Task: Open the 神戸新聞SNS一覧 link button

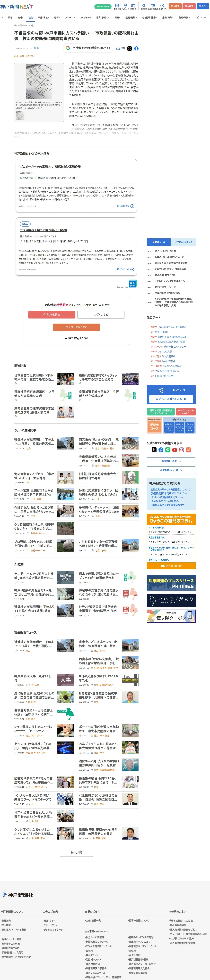Action: tap(171, 470)
